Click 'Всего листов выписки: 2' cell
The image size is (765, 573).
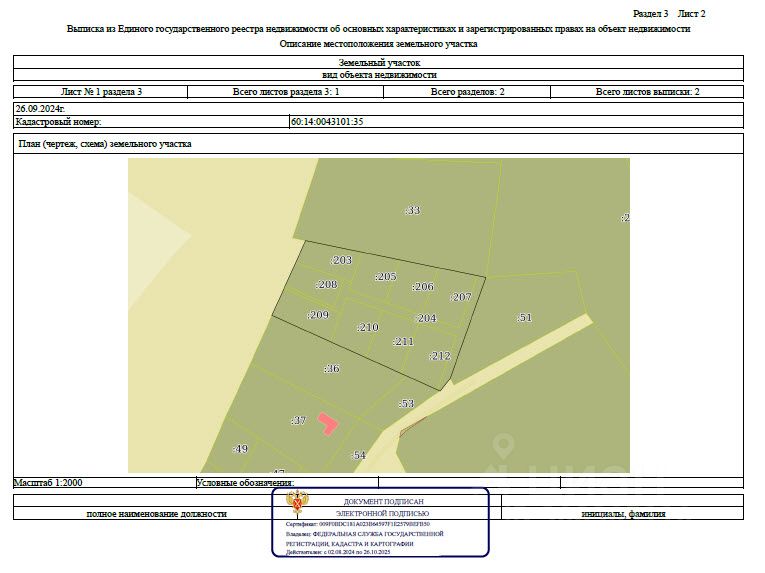647,92
